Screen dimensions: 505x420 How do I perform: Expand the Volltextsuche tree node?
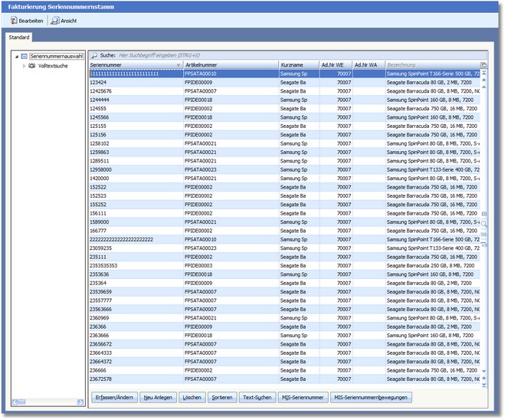coord(24,66)
